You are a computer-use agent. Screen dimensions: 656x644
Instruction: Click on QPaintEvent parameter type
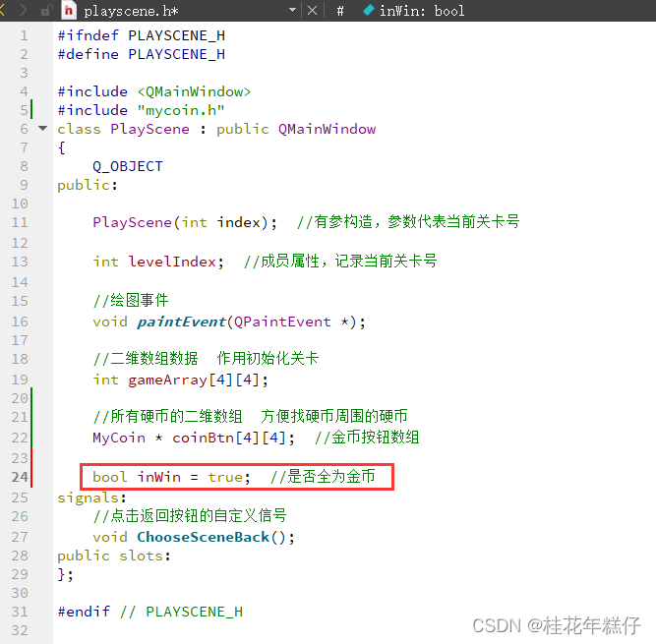[x=282, y=322]
